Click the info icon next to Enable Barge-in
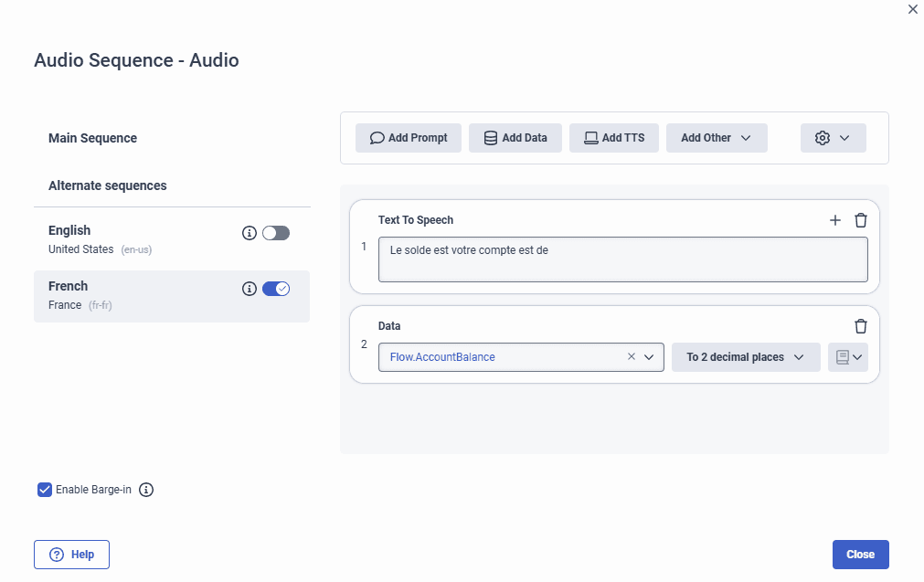This screenshot has height=582, width=924. (146, 490)
